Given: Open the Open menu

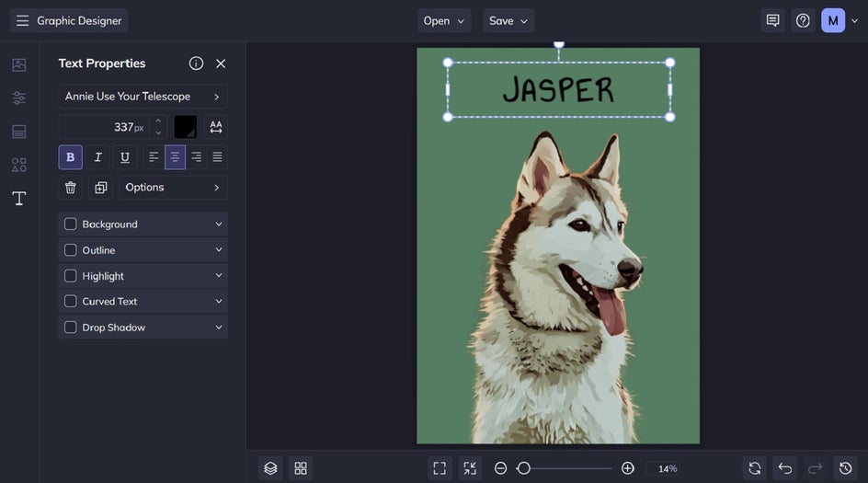Looking at the screenshot, I should click(x=444, y=20).
